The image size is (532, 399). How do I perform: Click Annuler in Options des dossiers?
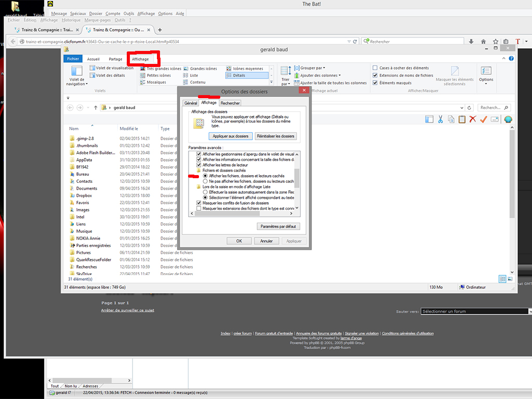pyautogui.click(x=267, y=241)
